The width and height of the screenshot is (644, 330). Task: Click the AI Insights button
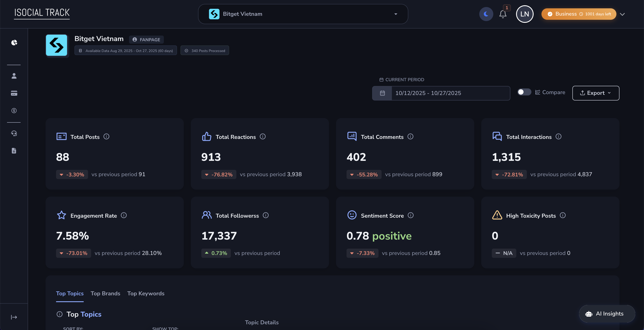[x=607, y=314]
